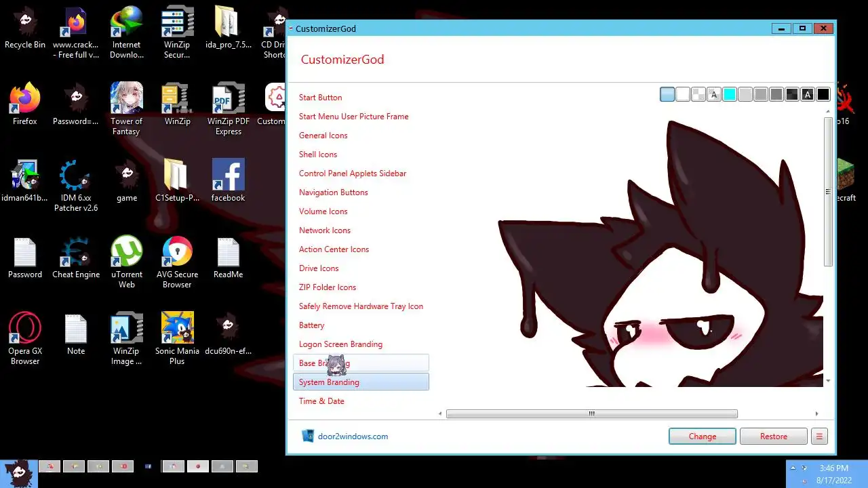Viewport: 868px width, 488px height.
Task: Select the Sonic Mania Plus icon
Action: click(x=177, y=340)
